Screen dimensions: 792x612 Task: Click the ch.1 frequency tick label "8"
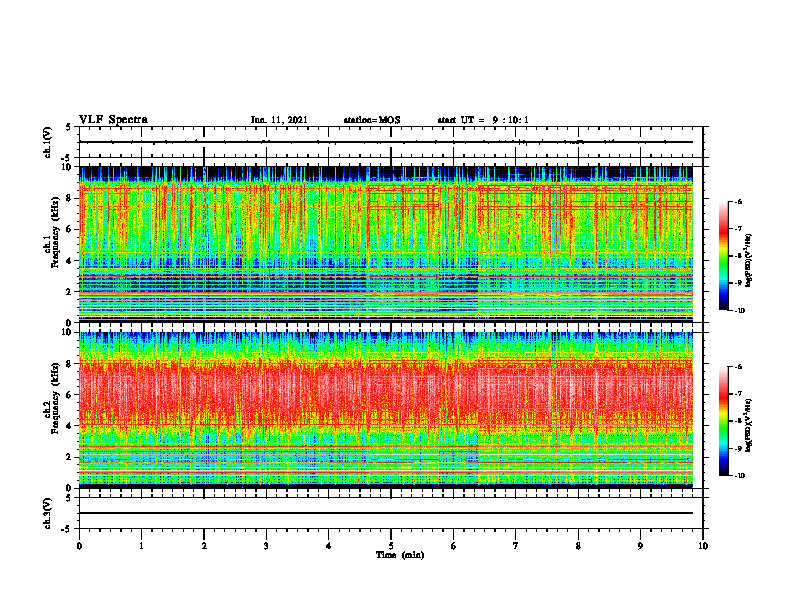tap(70, 198)
